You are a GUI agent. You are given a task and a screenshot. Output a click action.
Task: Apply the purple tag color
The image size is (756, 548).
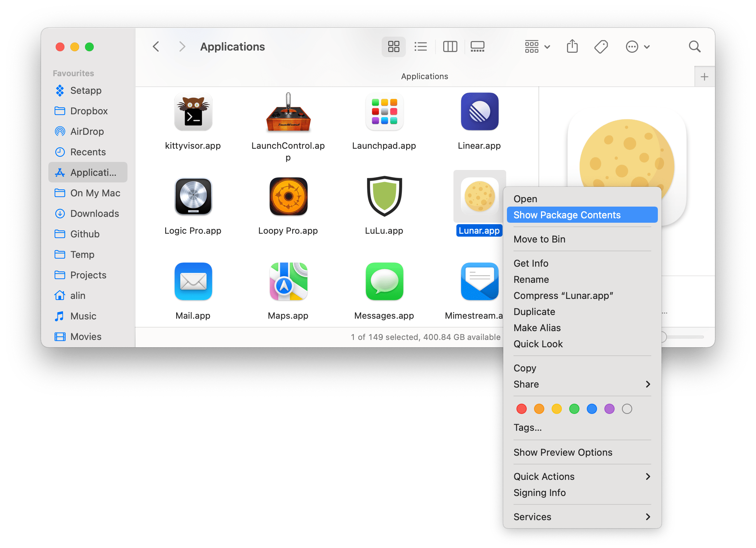(609, 409)
